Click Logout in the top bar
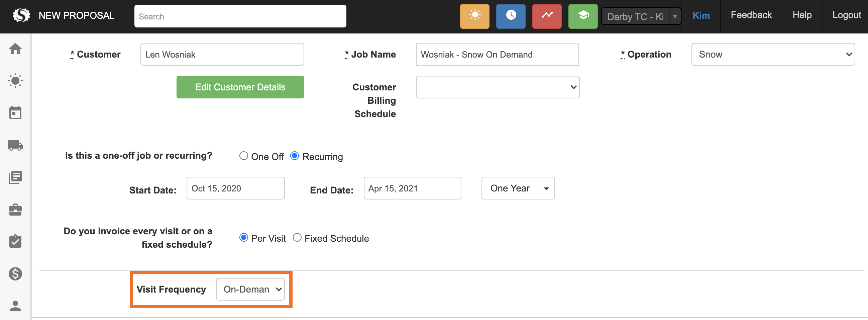The width and height of the screenshot is (868, 320). [x=847, y=15]
